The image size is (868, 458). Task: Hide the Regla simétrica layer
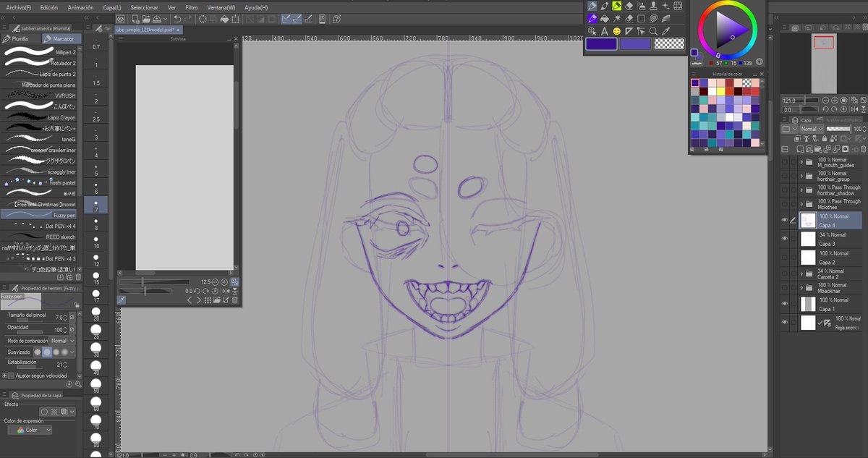point(785,323)
